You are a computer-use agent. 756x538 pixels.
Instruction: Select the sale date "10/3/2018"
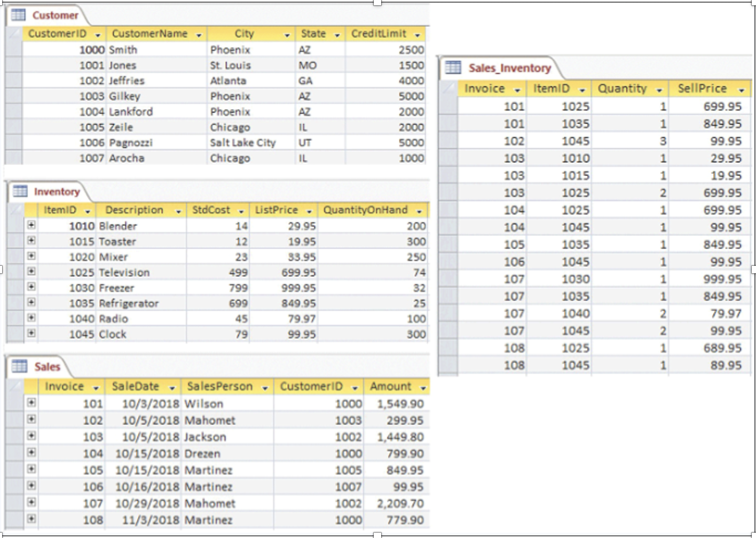[x=143, y=403]
